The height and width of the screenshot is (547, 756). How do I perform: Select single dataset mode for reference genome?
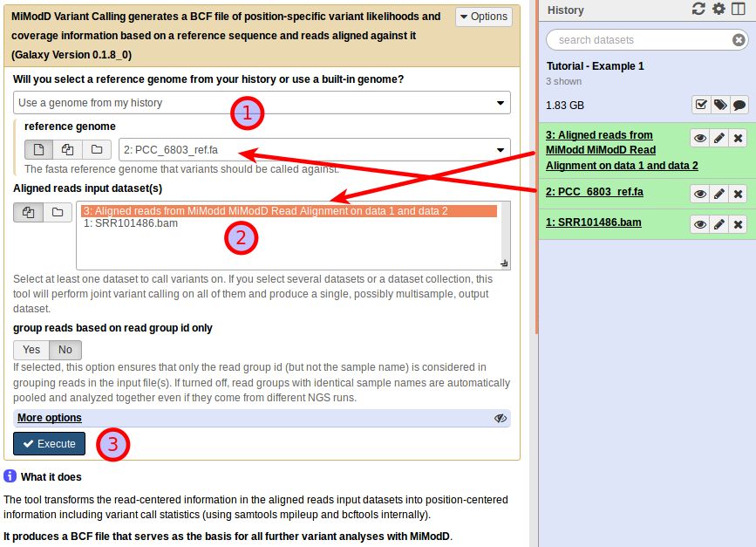click(39, 149)
